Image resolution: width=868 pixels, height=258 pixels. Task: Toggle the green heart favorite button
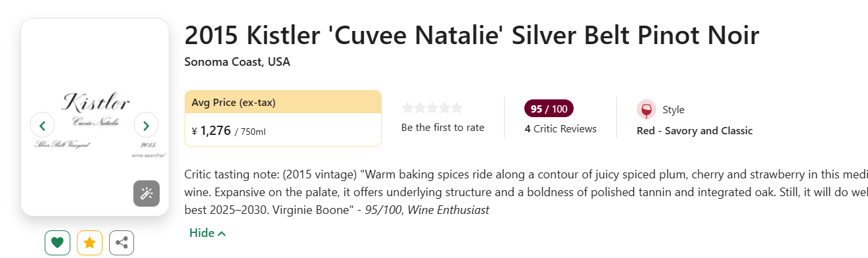(57, 243)
